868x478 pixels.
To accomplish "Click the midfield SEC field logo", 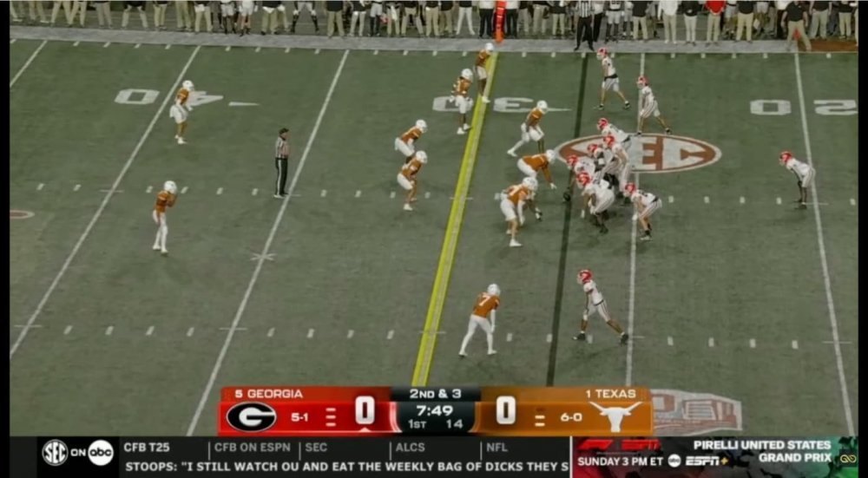I will coord(639,153).
